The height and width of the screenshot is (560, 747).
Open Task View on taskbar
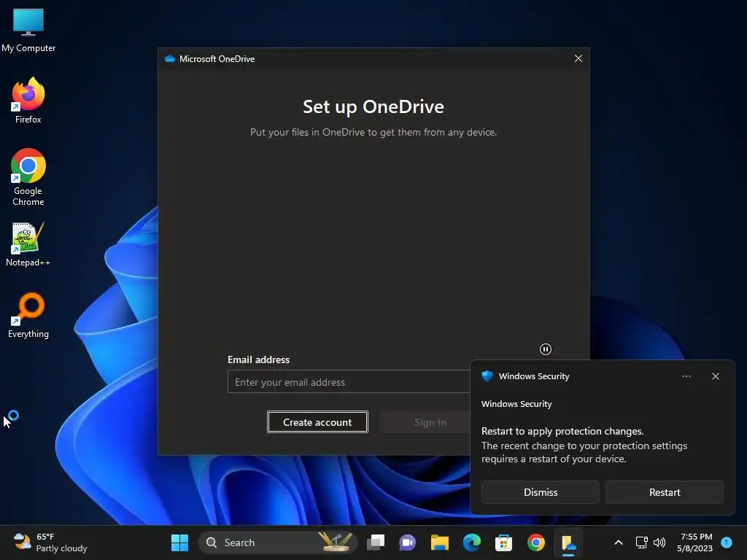pos(376,542)
